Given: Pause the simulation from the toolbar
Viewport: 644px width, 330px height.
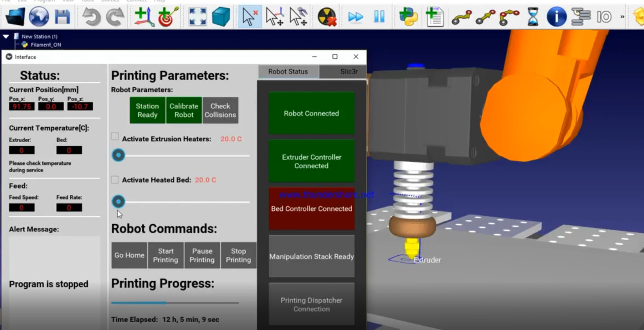Looking at the screenshot, I should (379, 16).
